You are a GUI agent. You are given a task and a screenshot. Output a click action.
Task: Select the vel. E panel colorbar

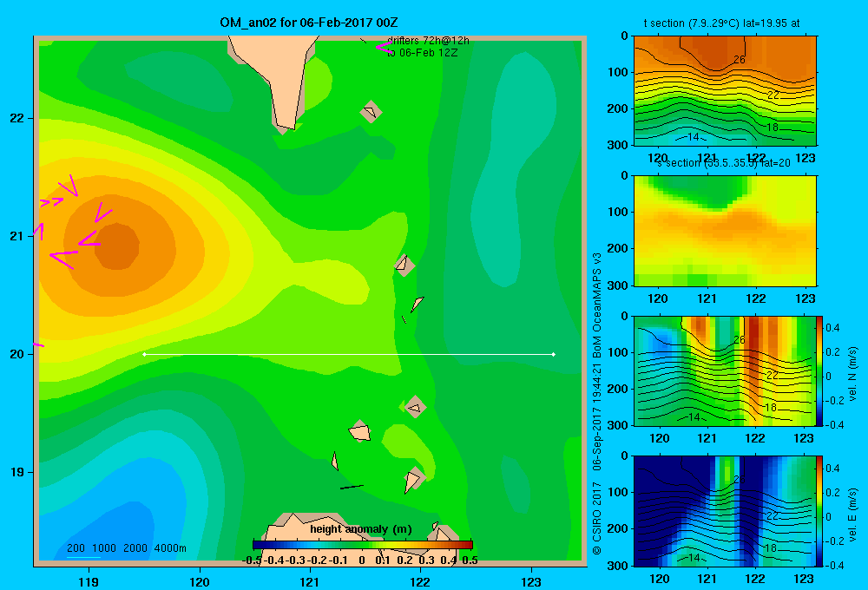[820, 511]
